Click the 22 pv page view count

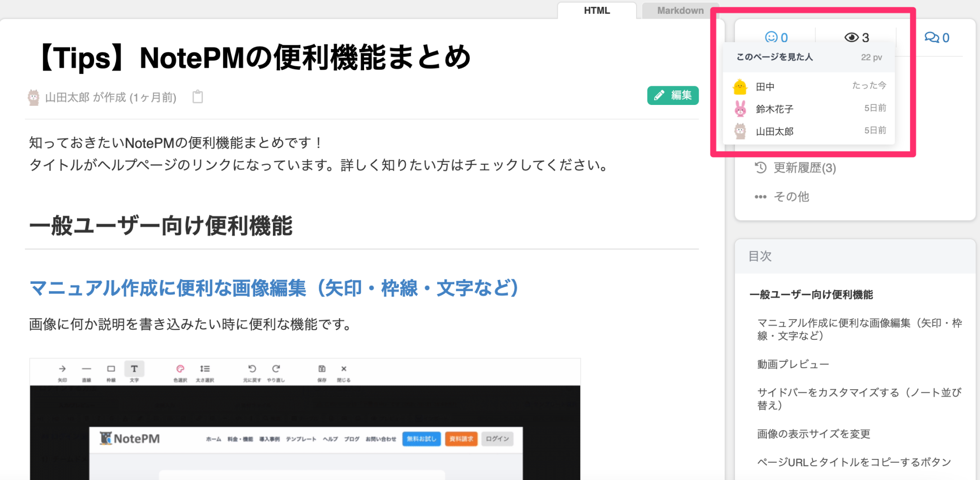point(871,57)
